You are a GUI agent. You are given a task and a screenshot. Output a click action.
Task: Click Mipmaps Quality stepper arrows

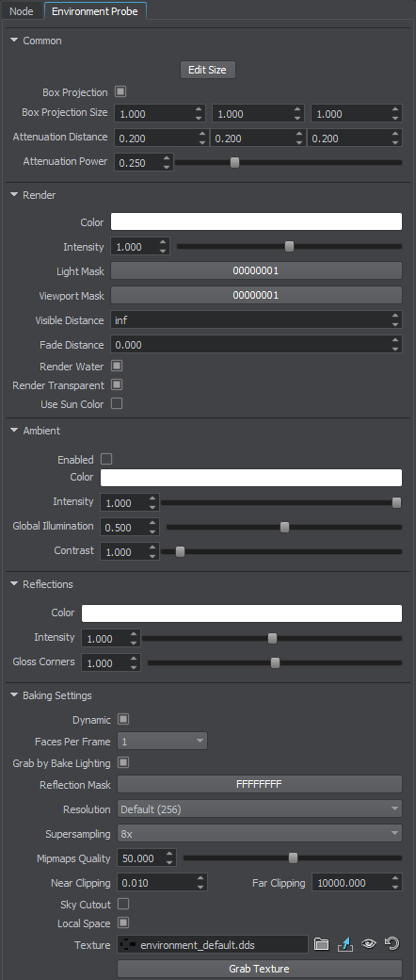click(x=169, y=858)
